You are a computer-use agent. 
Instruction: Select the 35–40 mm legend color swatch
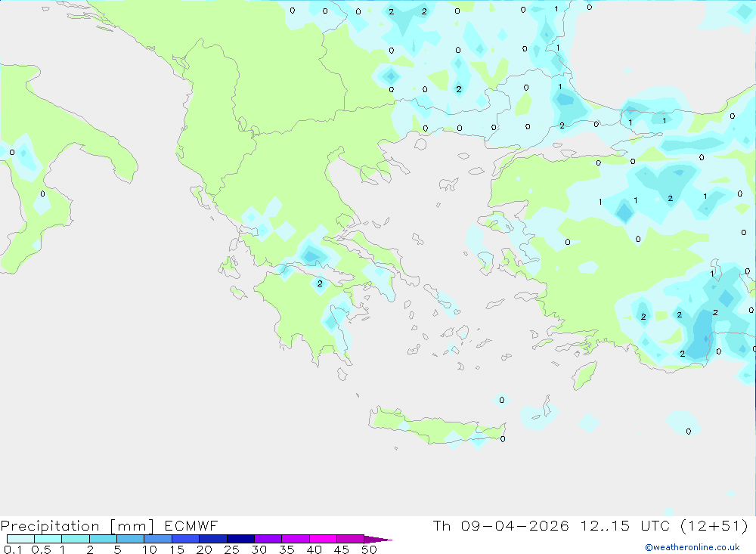pyautogui.click(x=296, y=539)
